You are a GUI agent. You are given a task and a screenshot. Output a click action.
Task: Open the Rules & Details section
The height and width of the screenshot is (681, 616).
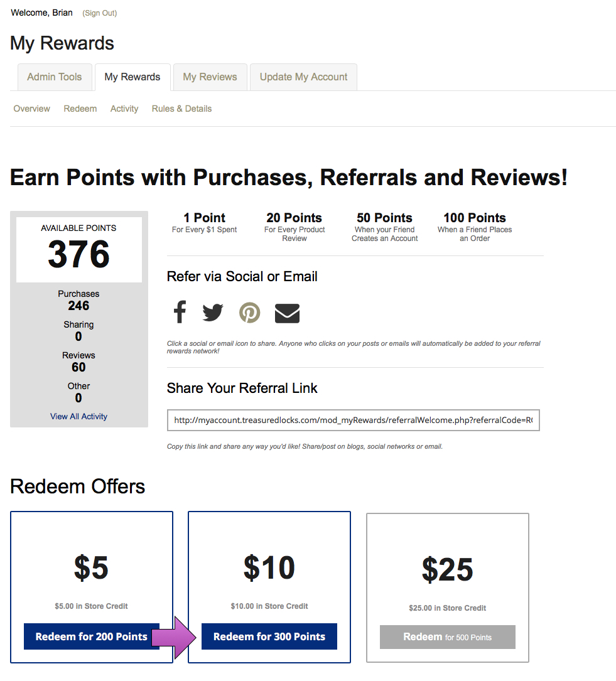(181, 109)
